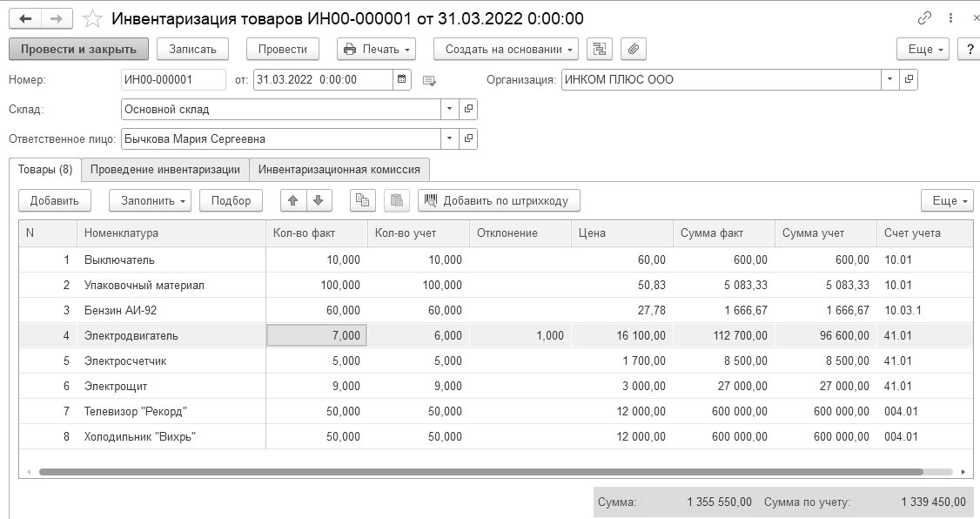Click the forward navigation arrow

click(57, 19)
